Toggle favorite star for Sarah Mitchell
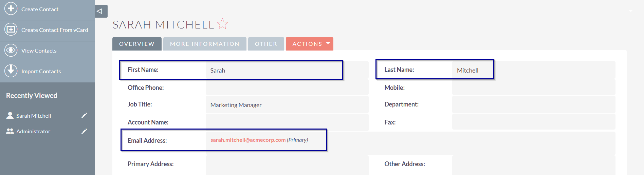Viewport: 644px width, 175px height. point(222,24)
